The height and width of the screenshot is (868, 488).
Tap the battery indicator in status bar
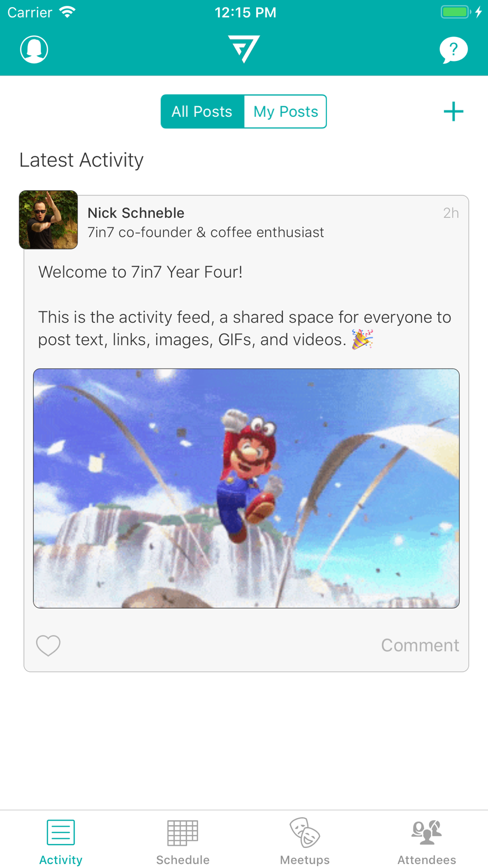[455, 12]
